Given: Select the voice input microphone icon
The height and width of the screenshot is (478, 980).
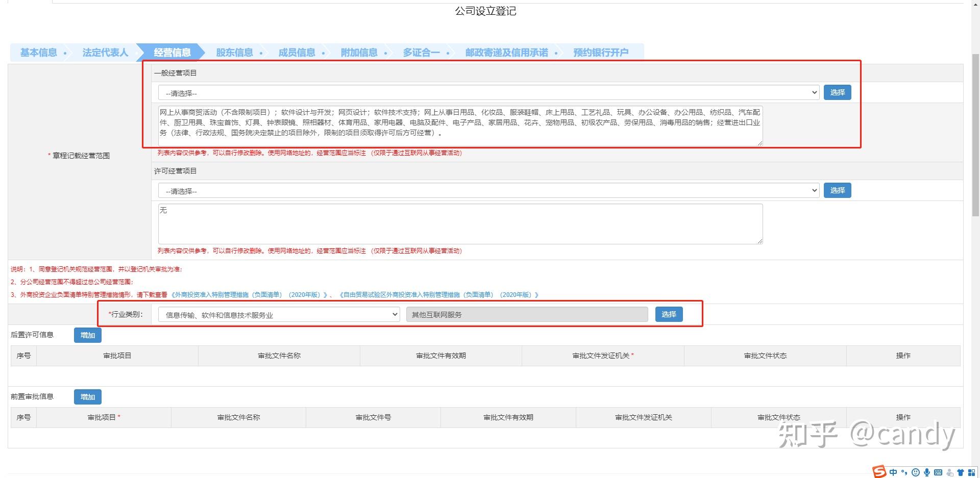Looking at the screenshot, I should click(926, 472).
